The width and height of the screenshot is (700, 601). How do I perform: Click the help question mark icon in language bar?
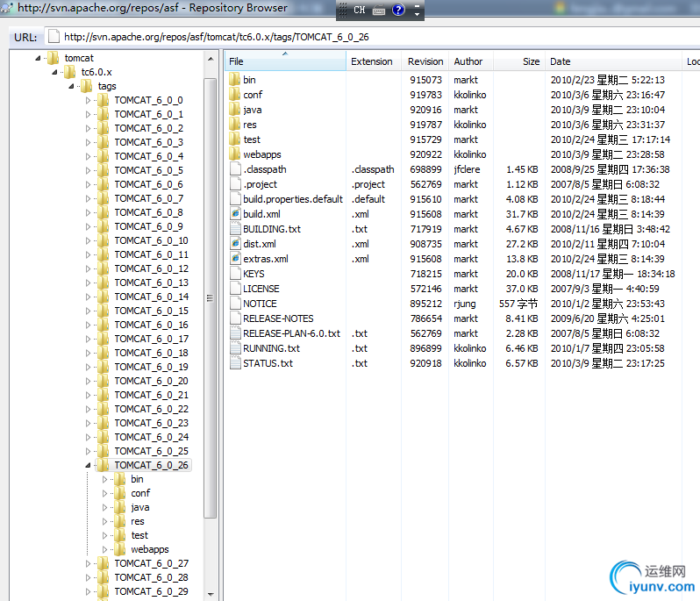click(398, 10)
